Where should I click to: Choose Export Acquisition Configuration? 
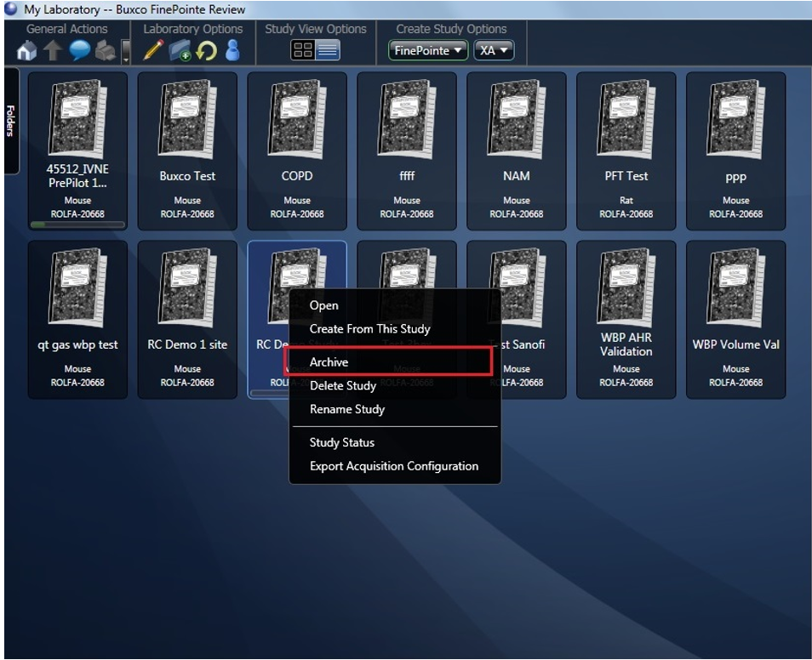coord(395,466)
